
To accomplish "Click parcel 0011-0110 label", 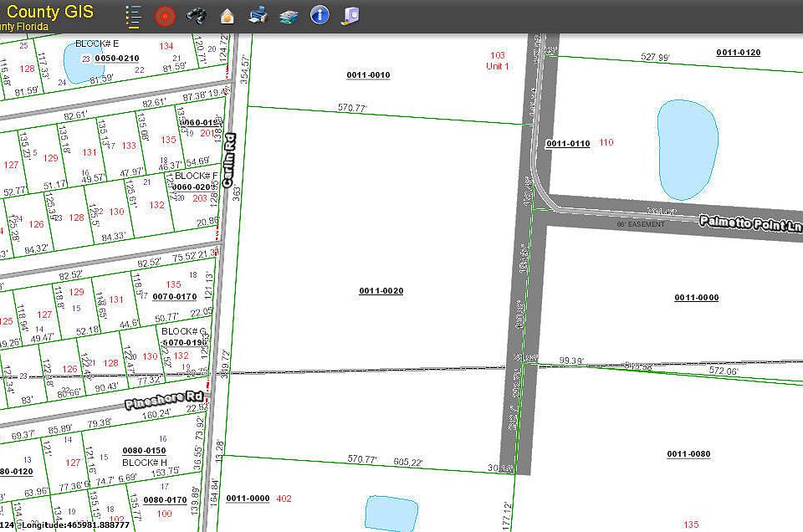I will coord(568,144).
